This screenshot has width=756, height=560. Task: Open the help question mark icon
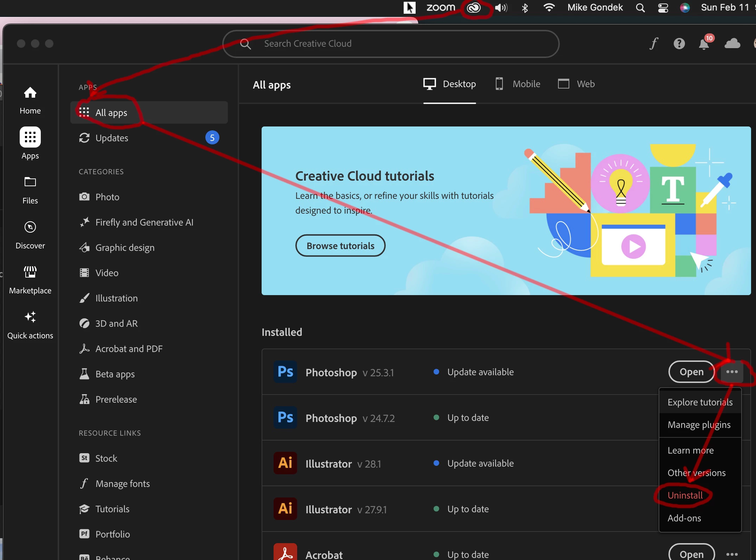[679, 44]
